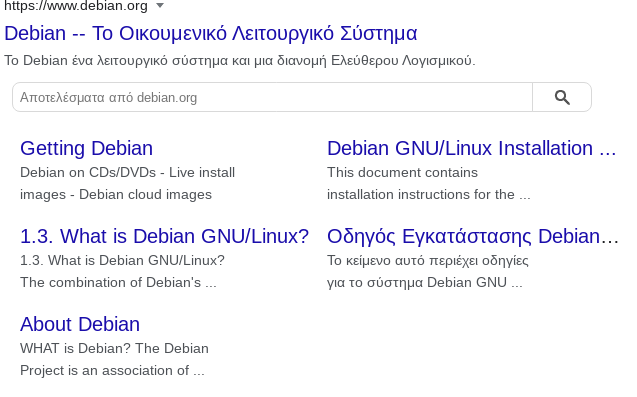Screen dimensions: 637x397
Task: Open the Οδηγός Εγκατάστασης Debian link
Action: tap(473, 236)
